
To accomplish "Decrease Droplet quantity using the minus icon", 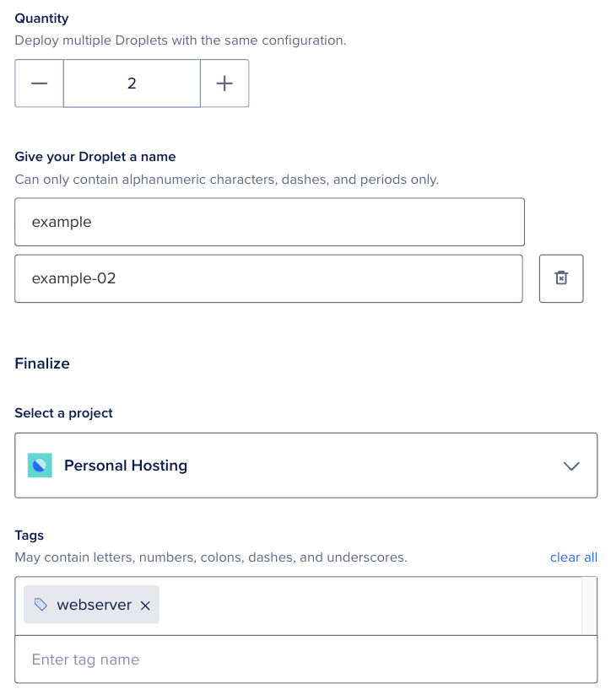I will [x=39, y=83].
